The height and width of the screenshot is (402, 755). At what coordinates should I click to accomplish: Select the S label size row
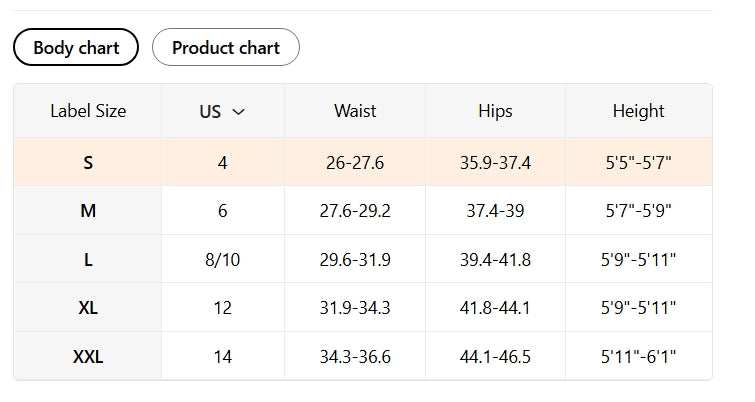[x=88, y=162]
